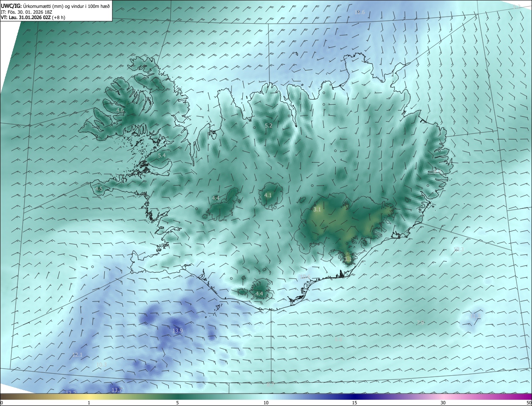
Task: Click the '10' tick on the colour scale
Action: (x=266, y=403)
